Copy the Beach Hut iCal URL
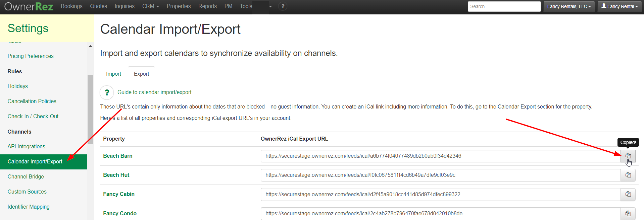The height and width of the screenshot is (220, 644). pos(628,175)
